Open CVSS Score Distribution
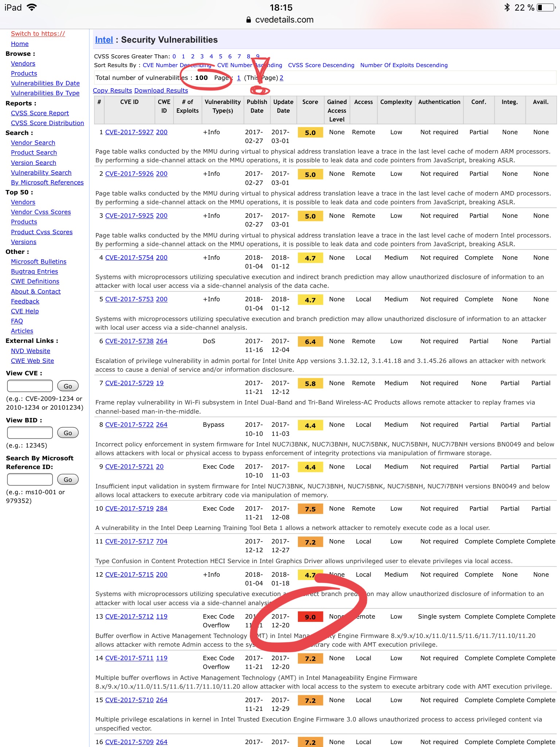The height and width of the screenshot is (747, 560). 47,123
